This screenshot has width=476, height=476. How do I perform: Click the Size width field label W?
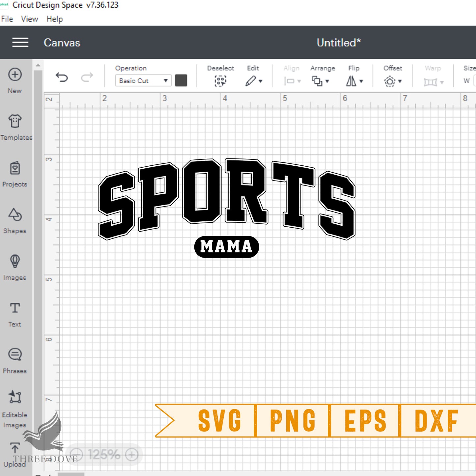(466, 81)
